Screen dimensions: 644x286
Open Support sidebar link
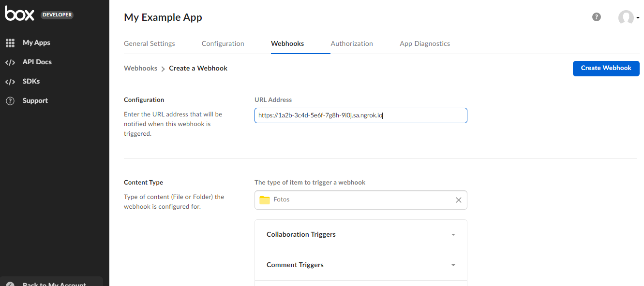[x=35, y=100]
